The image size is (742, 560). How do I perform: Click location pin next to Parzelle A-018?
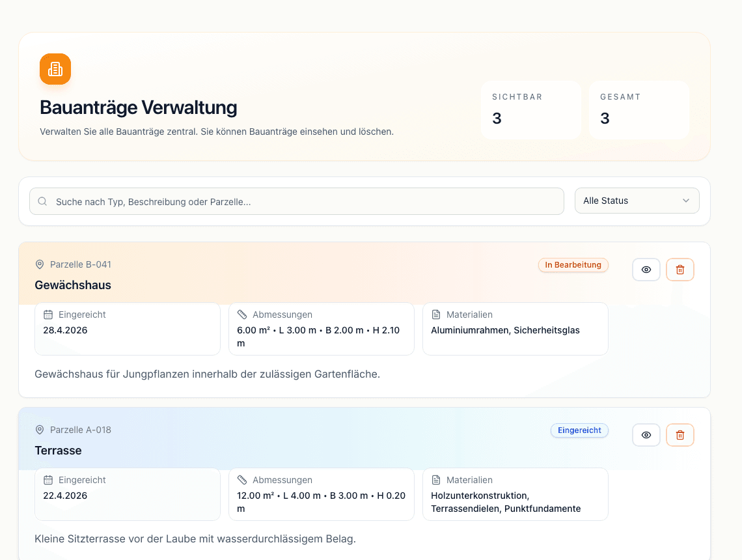click(x=40, y=430)
